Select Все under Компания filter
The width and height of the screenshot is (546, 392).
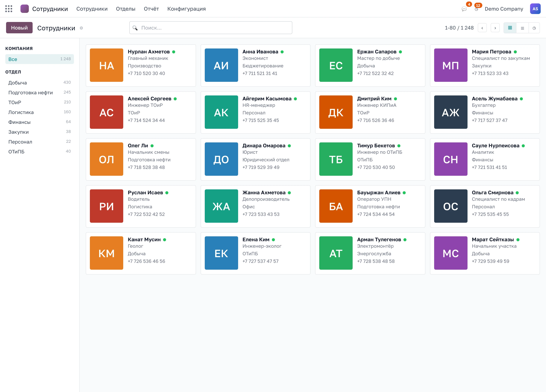tap(39, 59)
